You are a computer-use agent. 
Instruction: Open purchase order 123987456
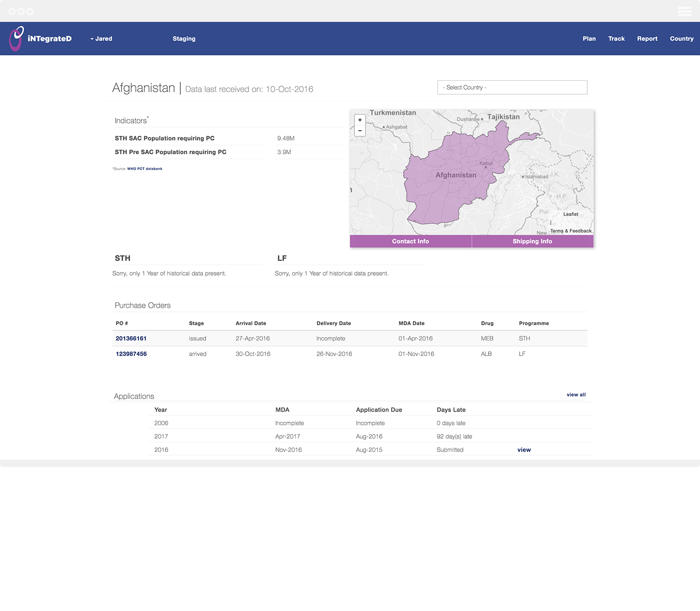131,354
